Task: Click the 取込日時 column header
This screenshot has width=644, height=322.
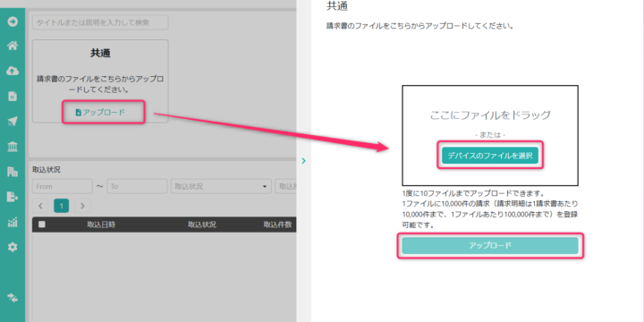Action: tap(101, 225)
